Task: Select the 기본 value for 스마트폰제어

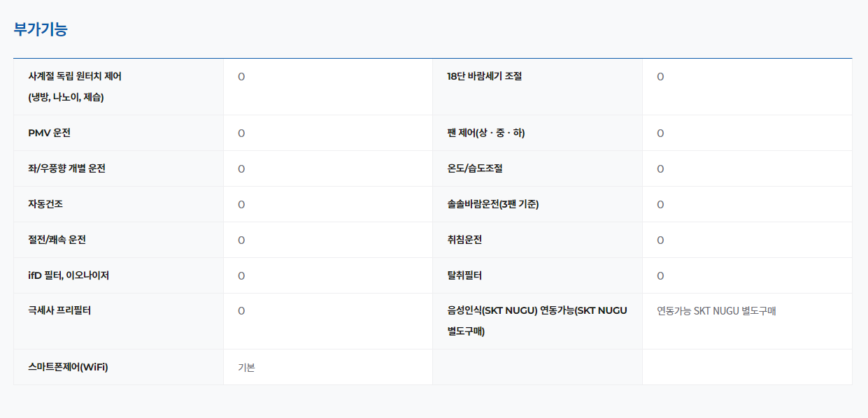Action: (x=246, y=367)
